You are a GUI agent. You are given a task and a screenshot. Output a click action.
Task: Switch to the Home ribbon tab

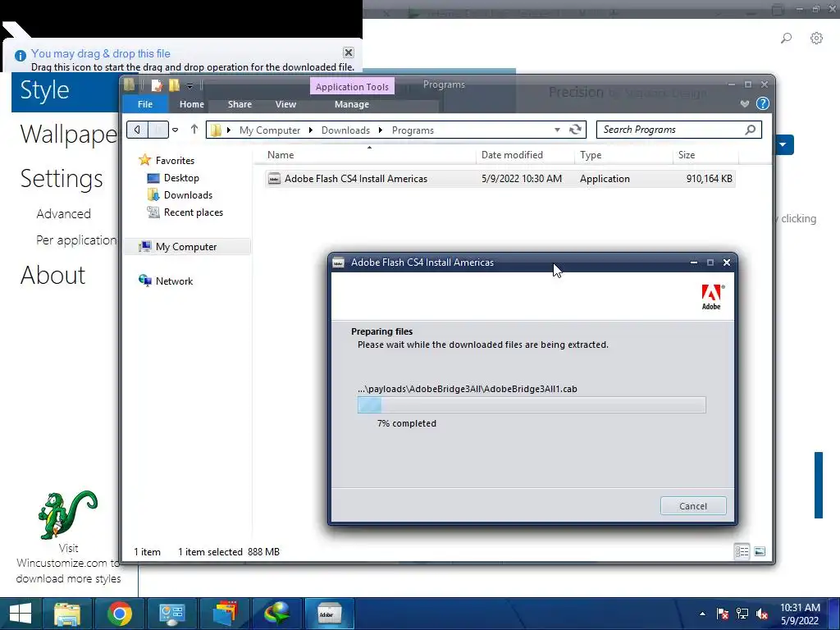(192, 104)
